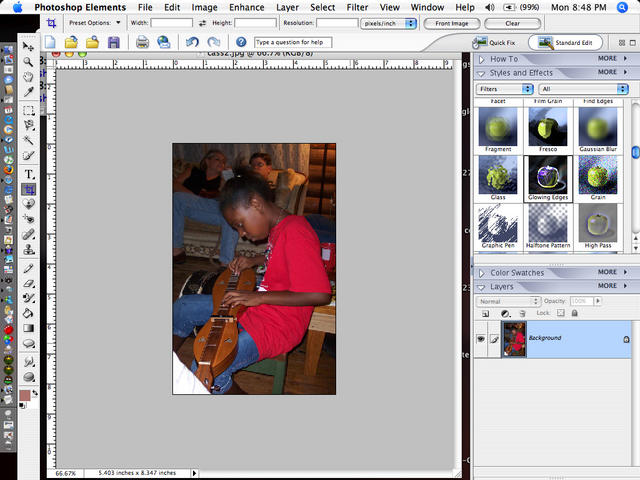Viewport: 640px width, 480px height.
Task: Toggle lock all padlock in Layers
Action: [575, 313]
